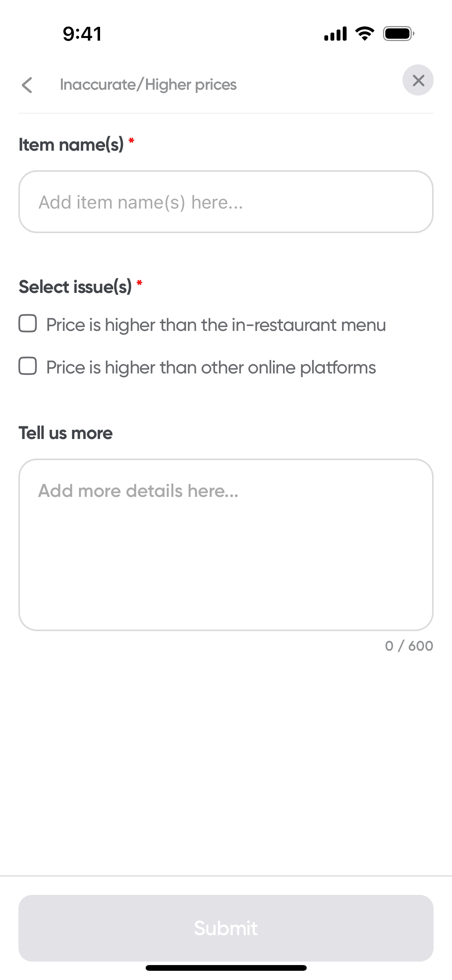Tap the 9:41 clock in status bar
452x980 pixels.
[x=82, y=34]
